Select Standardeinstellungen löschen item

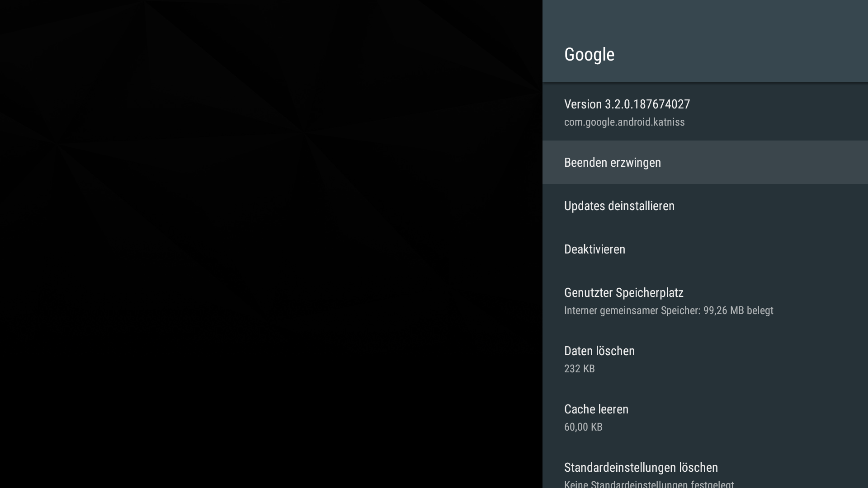pyautogui.click(x=705, y=468)
